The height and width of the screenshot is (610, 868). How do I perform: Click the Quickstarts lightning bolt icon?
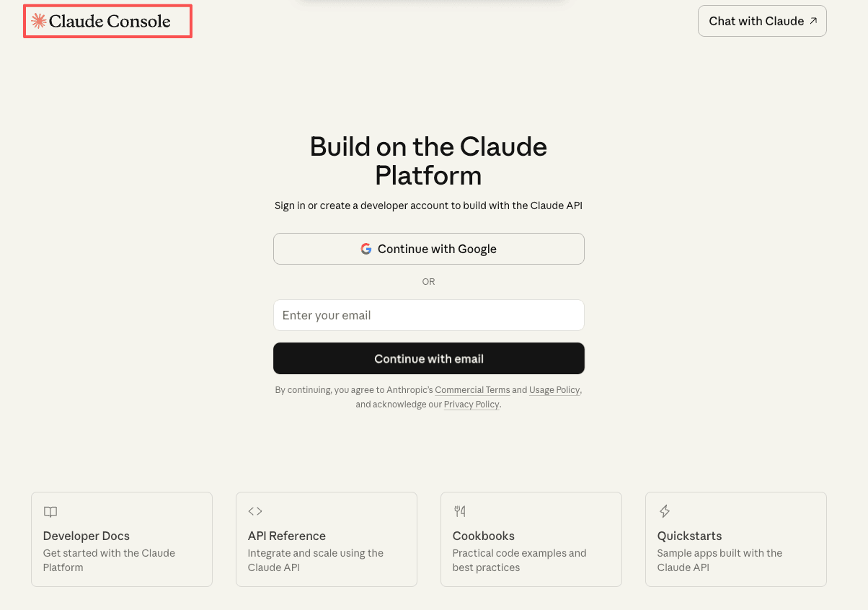coord(664,510)
